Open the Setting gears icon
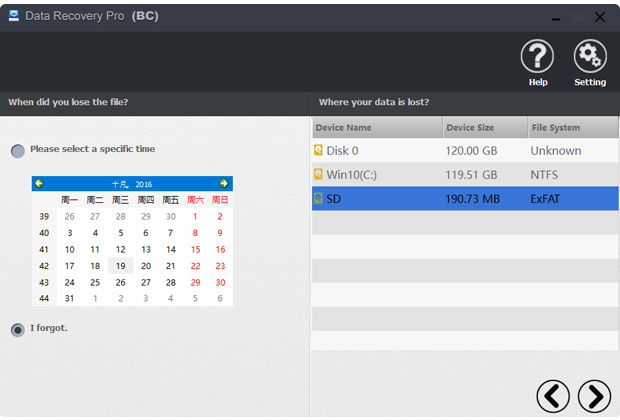Screen dimensions: 620x420 (x=590, y=57)
